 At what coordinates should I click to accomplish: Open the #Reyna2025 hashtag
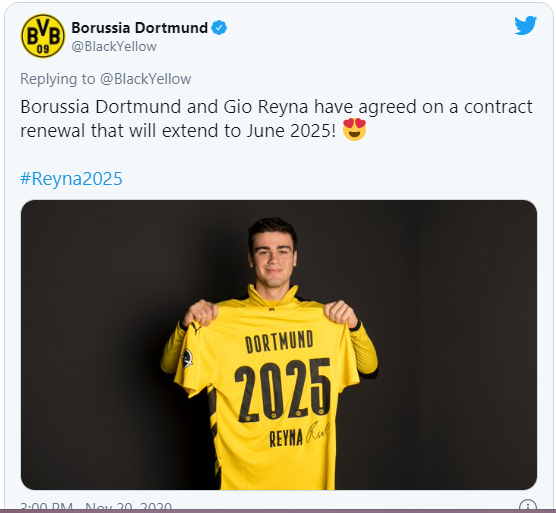coord(71,178)
